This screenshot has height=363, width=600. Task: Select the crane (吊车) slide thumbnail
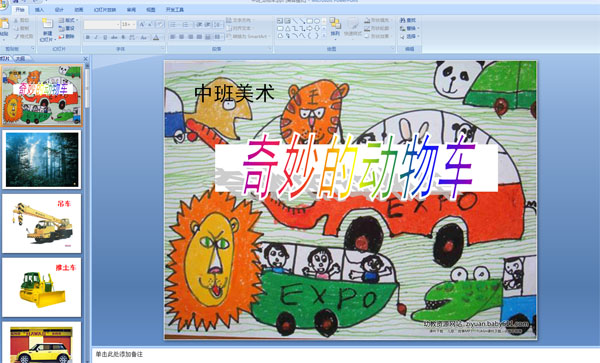click(42, 223)
